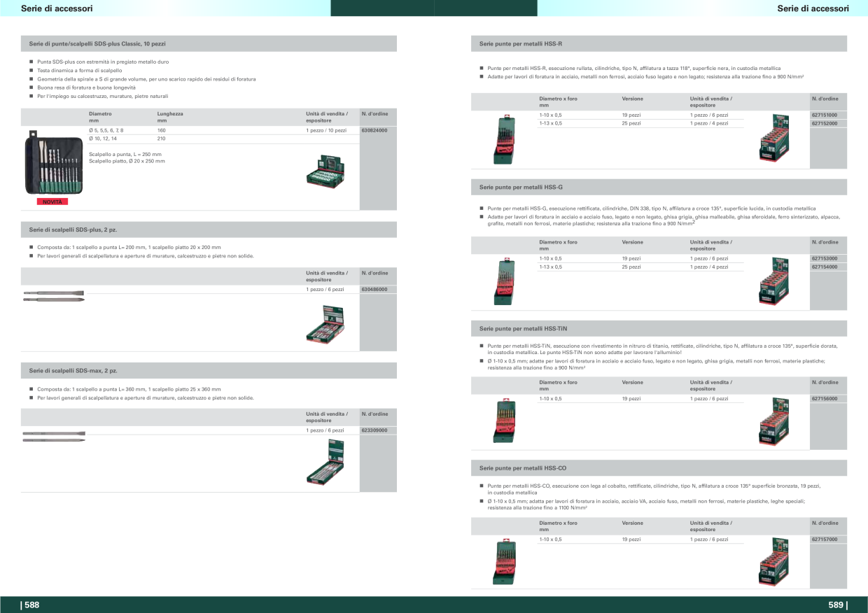Select order number 627151000
This screenshot has width=868, height=613.
tap(825, 115)
